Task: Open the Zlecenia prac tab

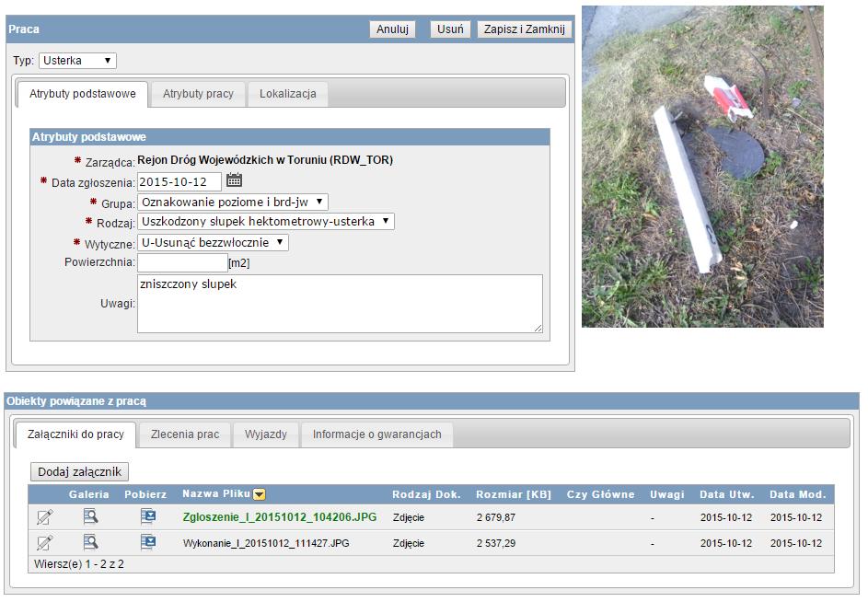Action: [185, 434]
